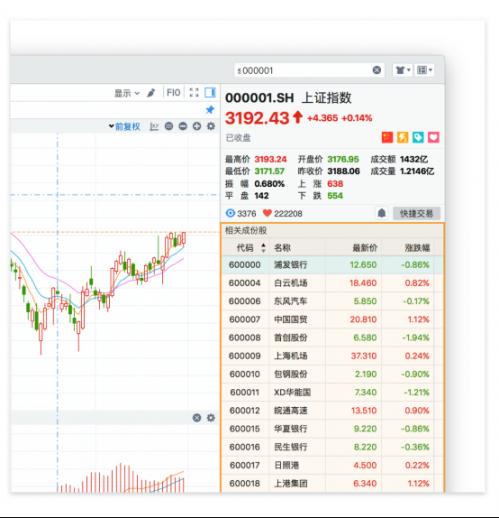This screenshot has width=499, height=518.
Task: Close the lower indicator sub-chart
Action: (197, 418)
